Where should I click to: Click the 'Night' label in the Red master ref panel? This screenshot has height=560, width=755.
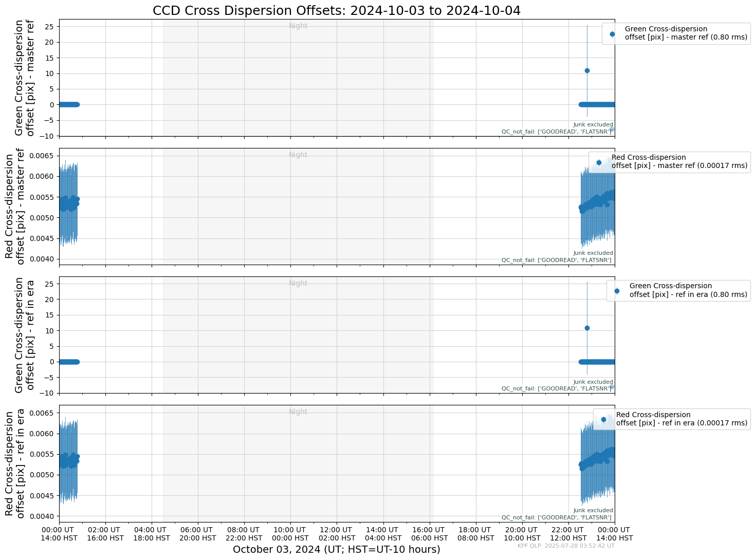click(298, 155)
